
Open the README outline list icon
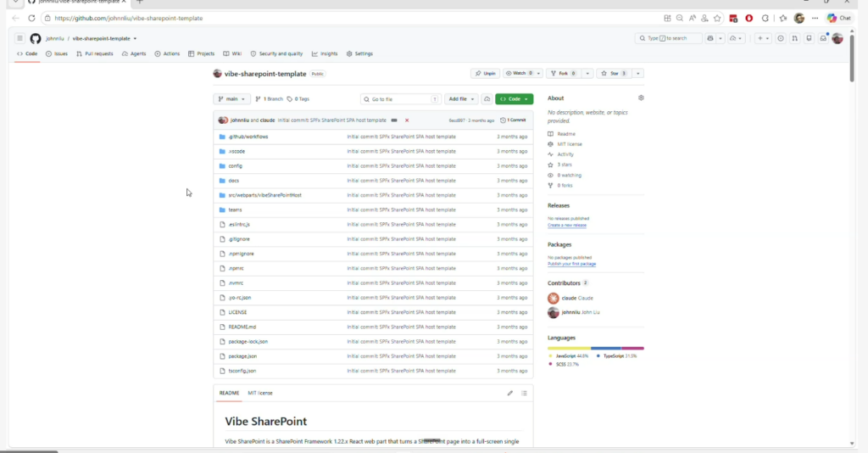tap(524, 393)
